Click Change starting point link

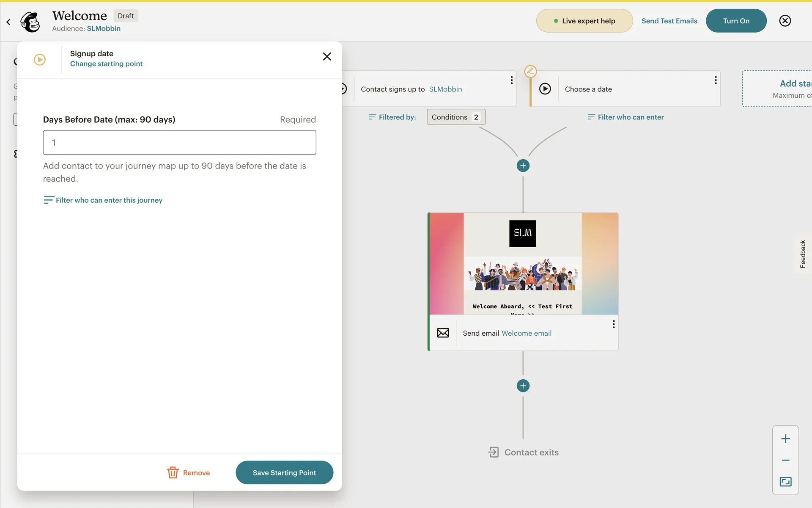[106, 63]
